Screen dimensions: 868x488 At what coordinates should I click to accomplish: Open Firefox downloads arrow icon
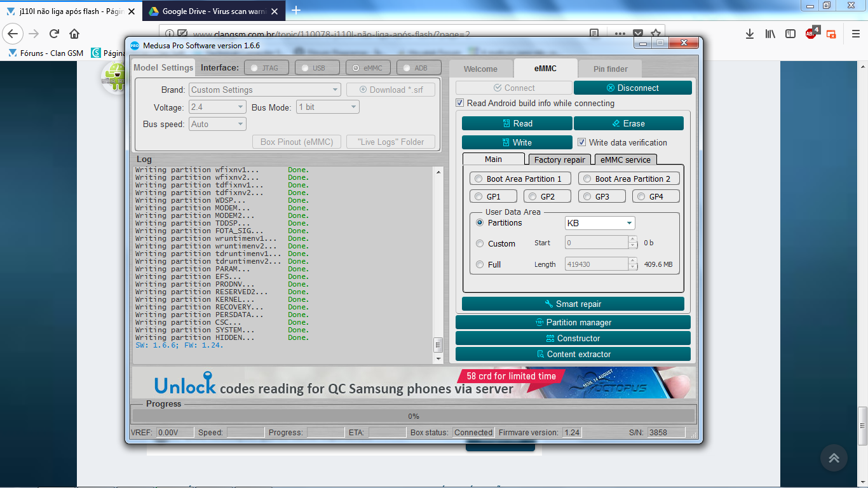(750, 34)
